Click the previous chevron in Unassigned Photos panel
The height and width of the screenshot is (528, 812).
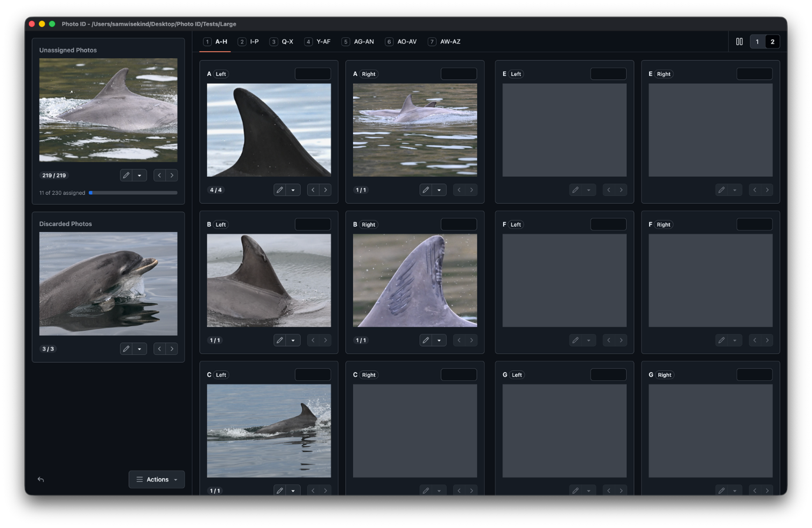tap(159, 175)
